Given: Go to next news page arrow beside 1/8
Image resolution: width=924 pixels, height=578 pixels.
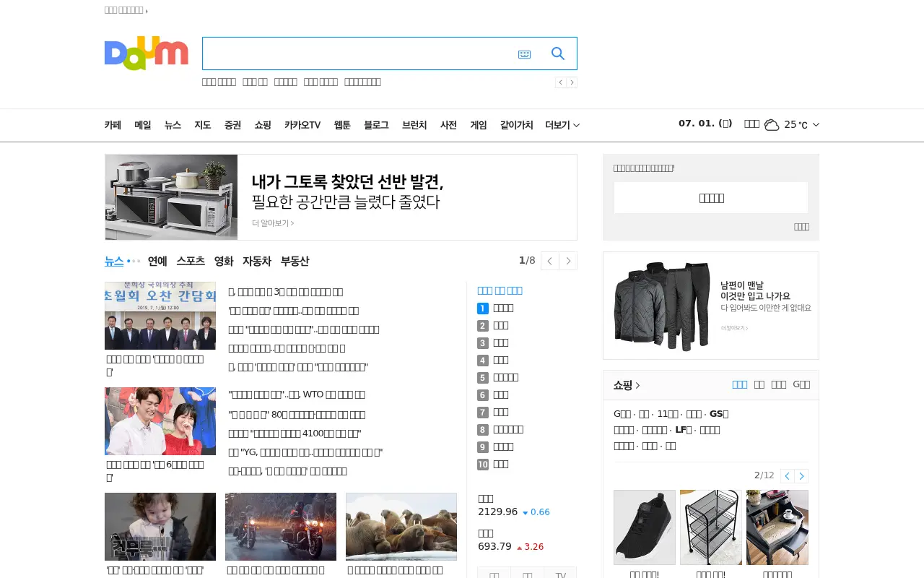Looking at the screenshot, I should [x=568, y=261].
